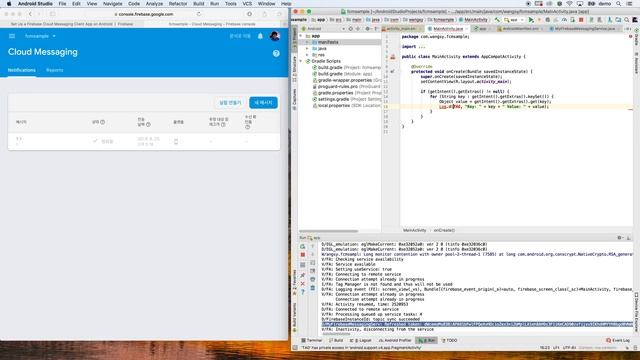The width and height of the screenshot is (640, 360).
Task: Click the blue new message button
Action: (263, 102)
